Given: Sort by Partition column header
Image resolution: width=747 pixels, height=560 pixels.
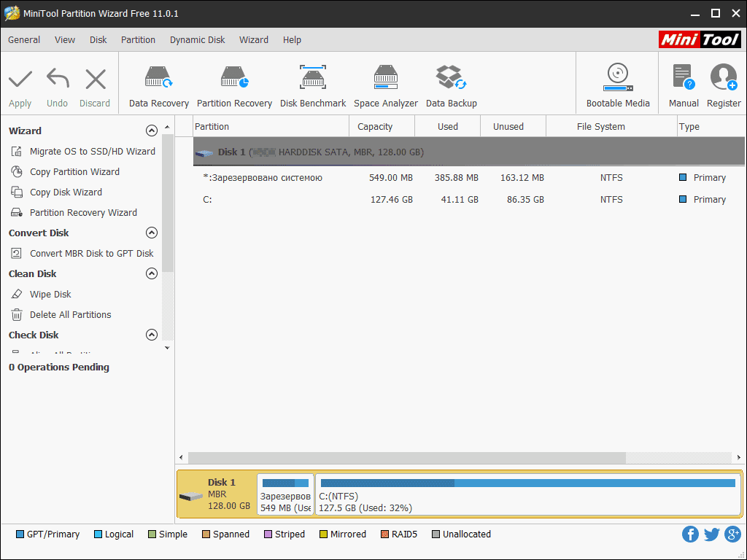Looking at the screenshot, I should coord(271,127).
